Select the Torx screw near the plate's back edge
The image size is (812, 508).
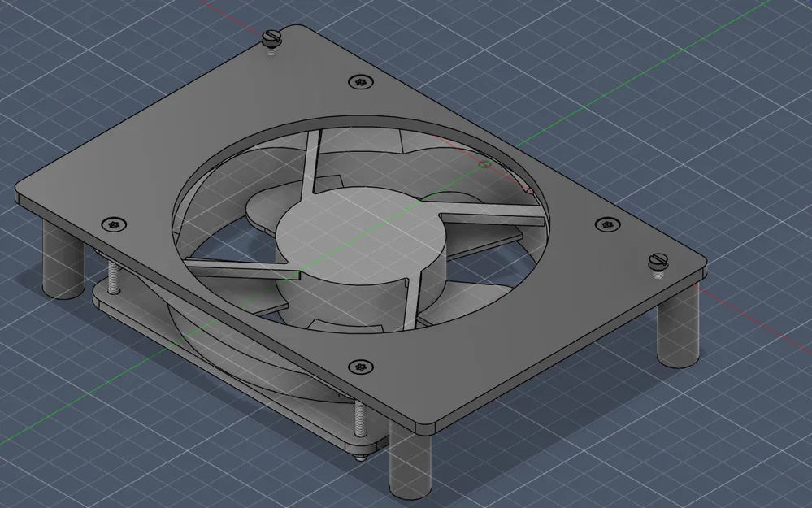pyautogui.click(x=361, y=82)
